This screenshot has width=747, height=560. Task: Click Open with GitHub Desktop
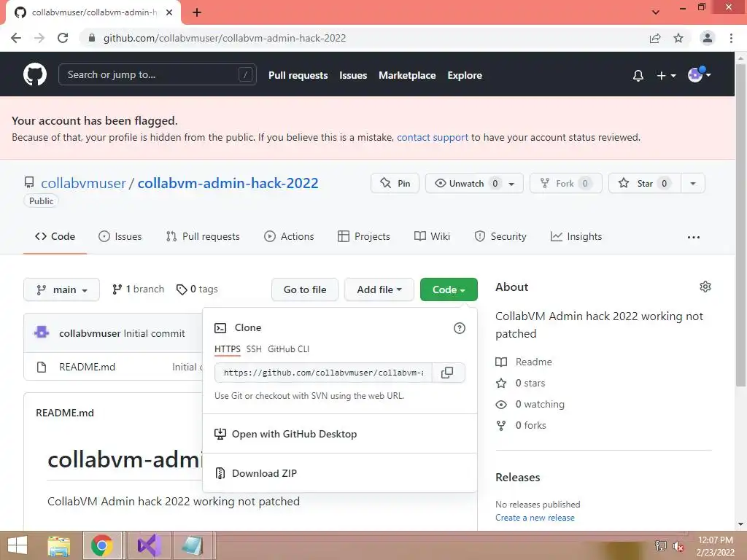[x=340, y=434]
